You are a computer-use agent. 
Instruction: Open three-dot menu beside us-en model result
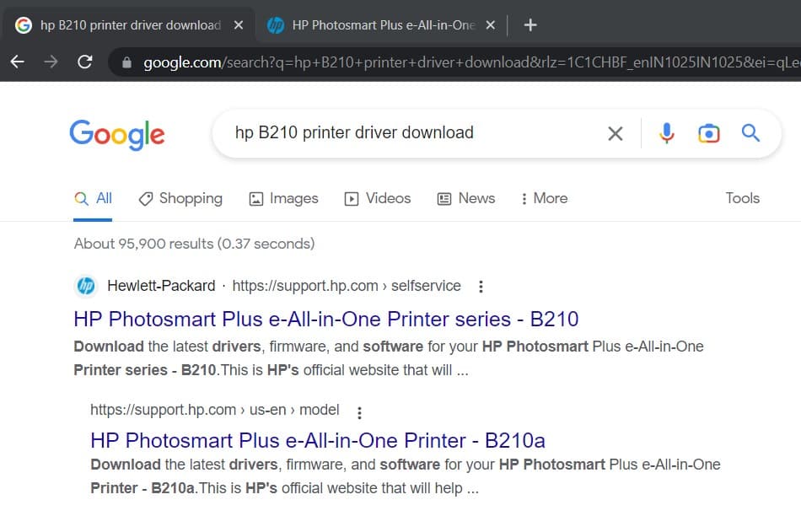click(x=359, y=412)
